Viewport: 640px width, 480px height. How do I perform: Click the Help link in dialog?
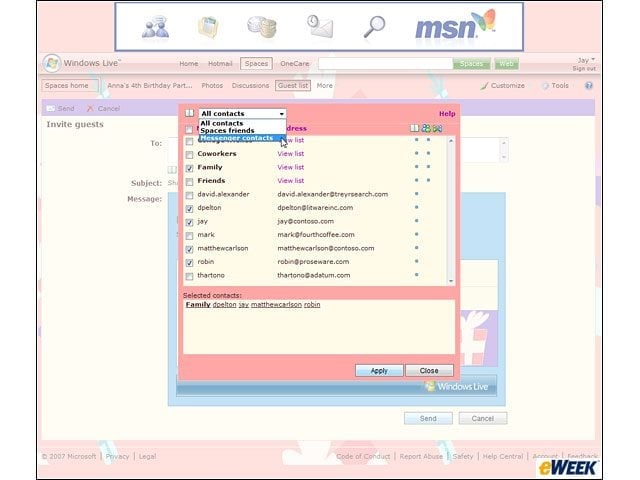click(x=447, y=114)
